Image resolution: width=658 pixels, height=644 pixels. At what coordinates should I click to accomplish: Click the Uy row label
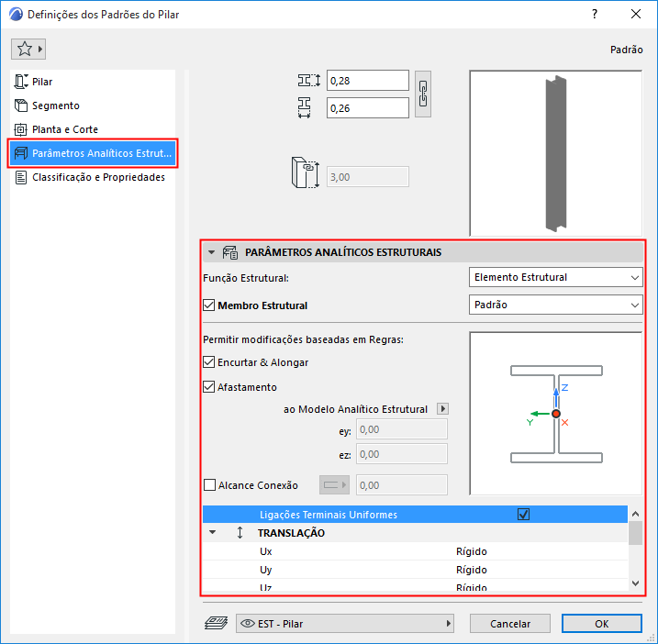pos(265,570)
